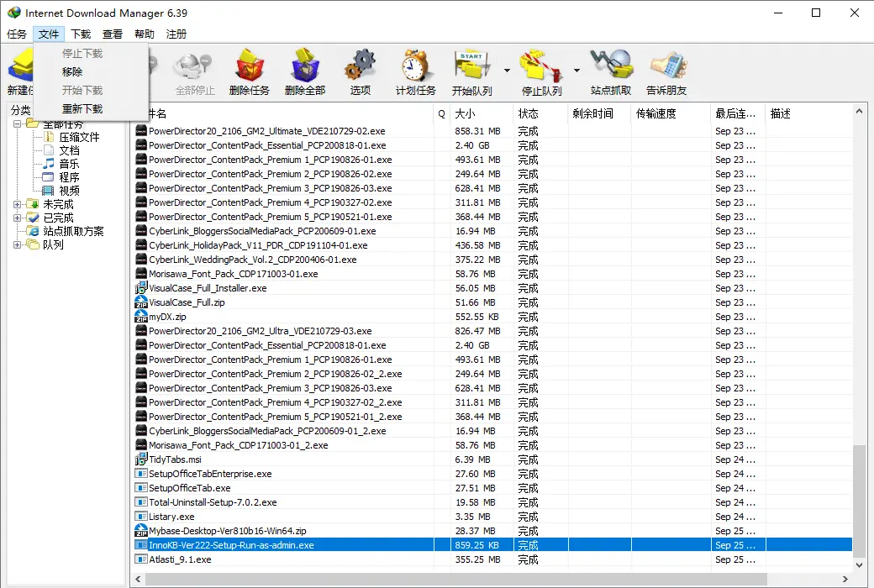Click vertical scrollbar down arrow
Image resolution: width=874 pixels, height=588 pixels.
[859, 564]
